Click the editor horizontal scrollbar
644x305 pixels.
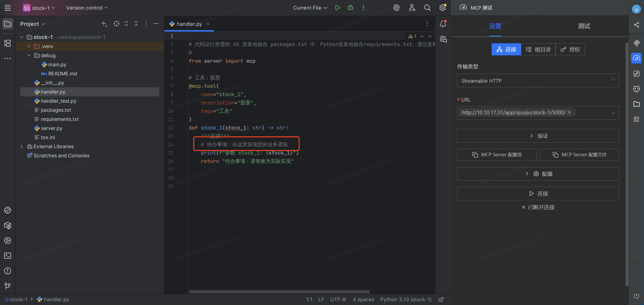point(279,292)
